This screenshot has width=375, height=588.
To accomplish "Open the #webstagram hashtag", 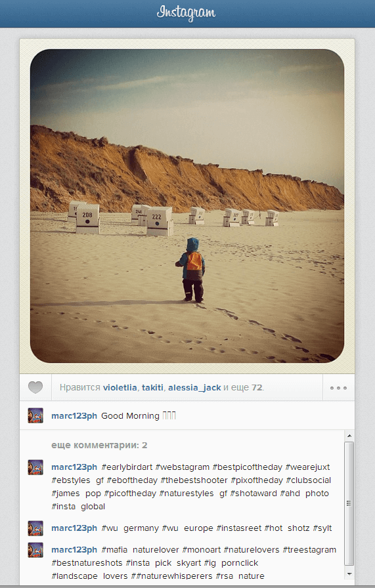I will tap(183, 467).
